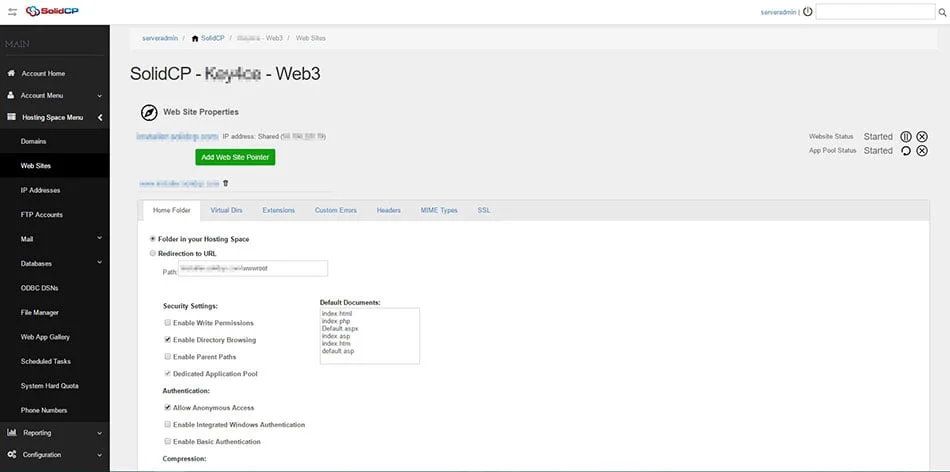Stop the website via the Website Status X icon
Image resolution: width=950 pixels, height=472 pixels.
tap(922, 136)
